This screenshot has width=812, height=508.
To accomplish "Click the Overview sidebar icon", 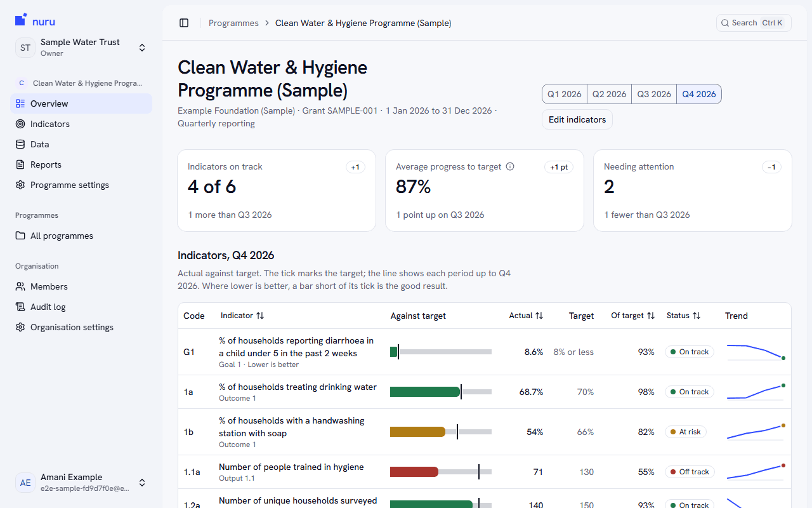I will click(20, 104).
